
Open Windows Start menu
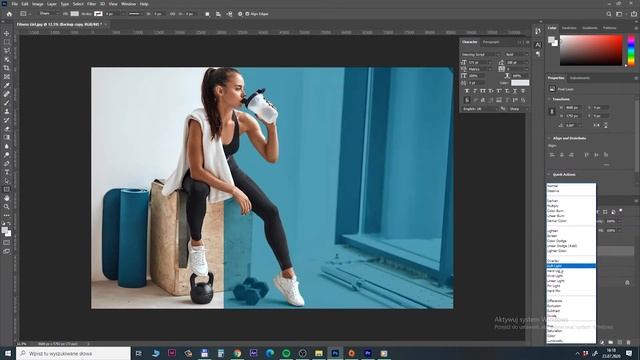pos(8,353)
